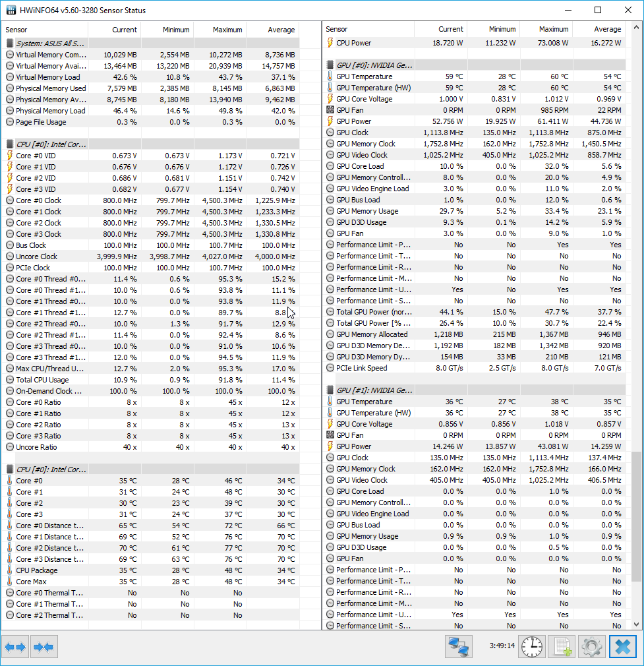The height and width of the screenshot is (666, 644).
Task: Select the CPU Package temperature row
Action: 36,570
